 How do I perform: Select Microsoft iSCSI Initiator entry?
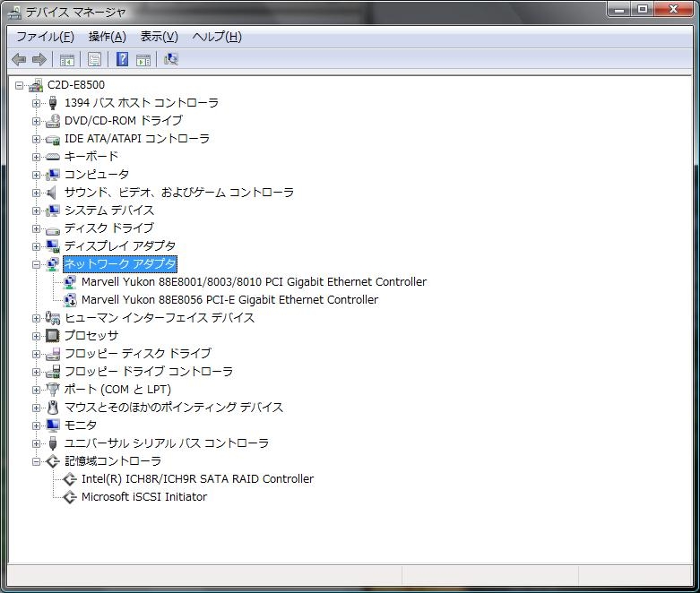144,497
